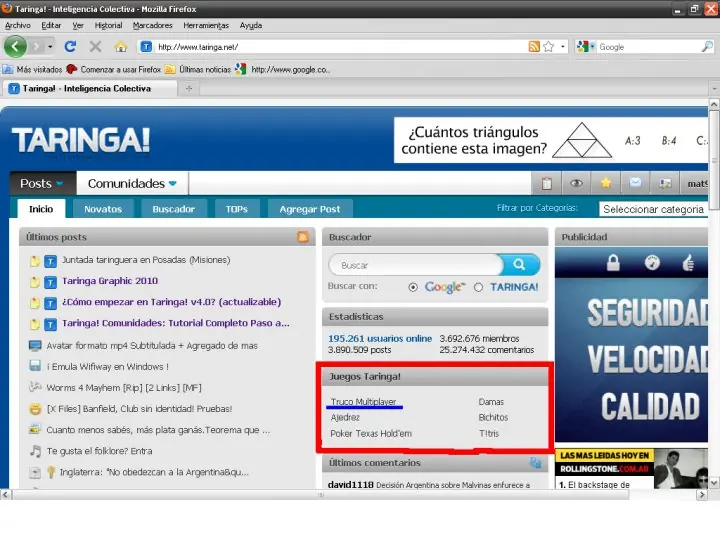Viewport: 720px width, 540px height.
Task: Open the Herramientas menu
Action: [206, 25]
